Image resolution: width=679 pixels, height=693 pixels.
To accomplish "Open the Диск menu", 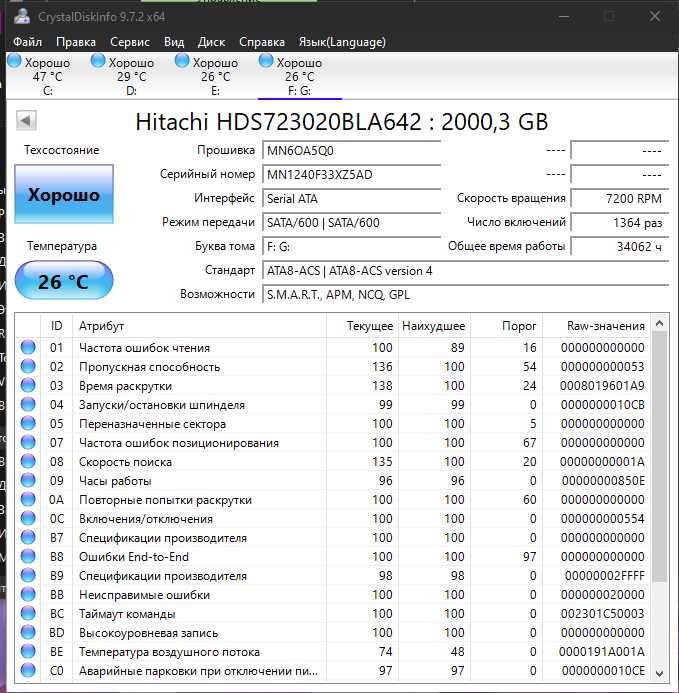I will (x=211, y=42).
